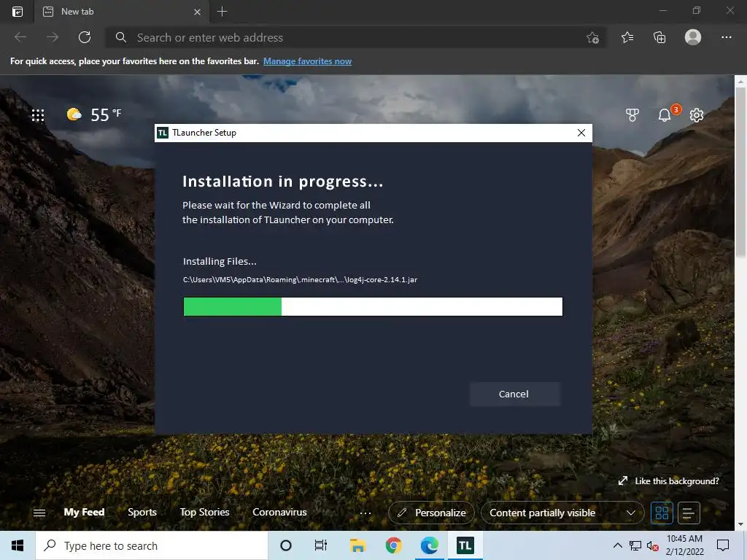The image size is (747, 560).
Task: Switch to the Top Stories tab
Action: coord(204,513)
